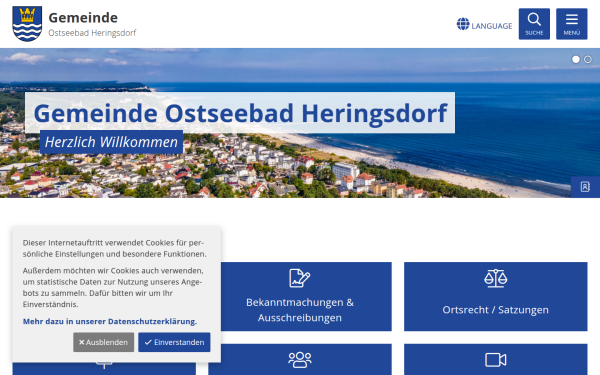This screenshot has height=375, width=600.
Task: Open the Ortsrecht / Satzungen tile
Action: [x=496, y=297]
